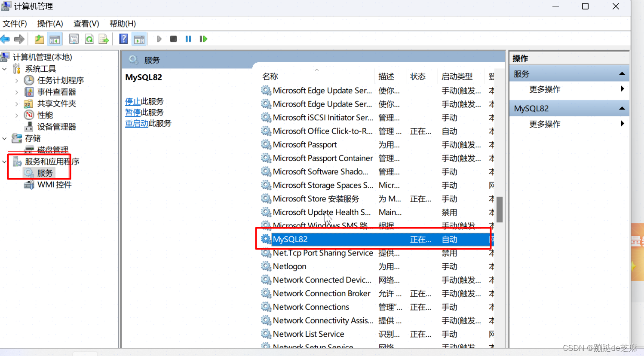The height and width of the screenshot is (356, 644).
Task: Expand the 事件查看器 node arrow
Action: click(16, 92)
